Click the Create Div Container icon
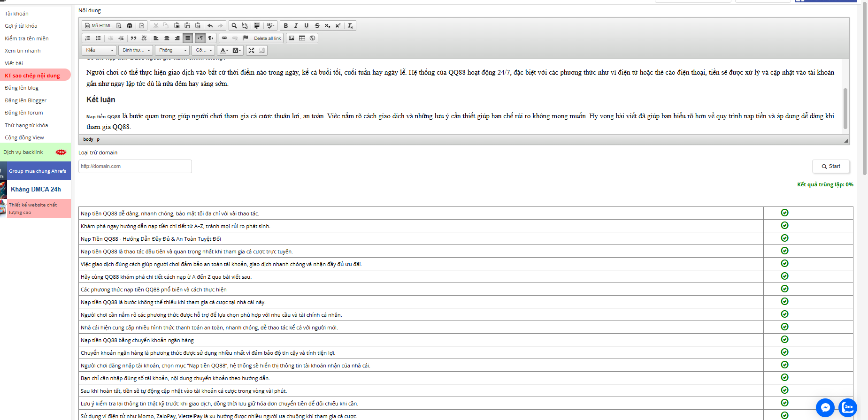The width and height of the screenshot is (868, 420). (144, 38)
